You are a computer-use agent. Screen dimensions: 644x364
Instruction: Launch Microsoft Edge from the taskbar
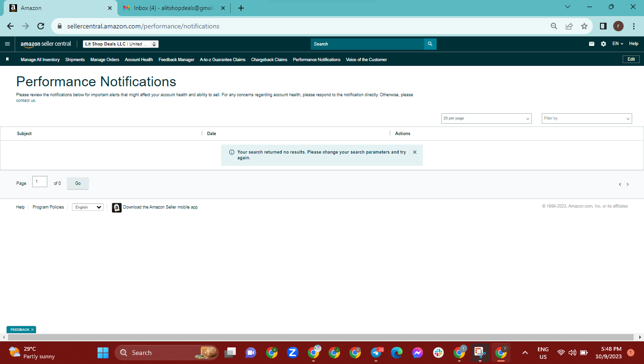coord(397,353)
